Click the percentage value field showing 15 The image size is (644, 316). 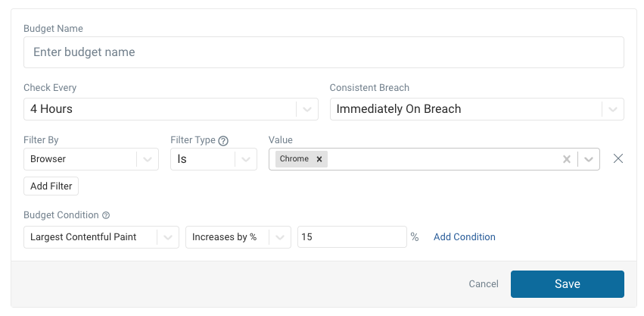click(x=352, y=237)
